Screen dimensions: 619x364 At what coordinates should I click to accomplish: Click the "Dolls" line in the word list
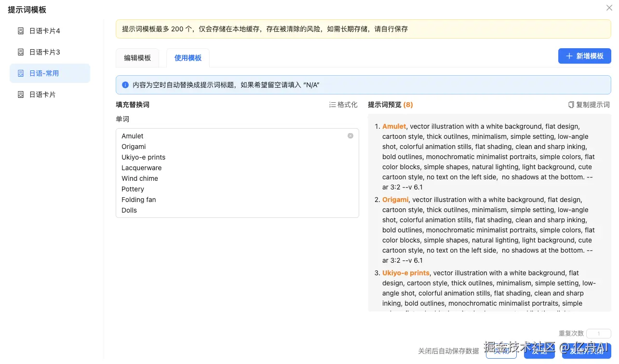pos(129,210)
